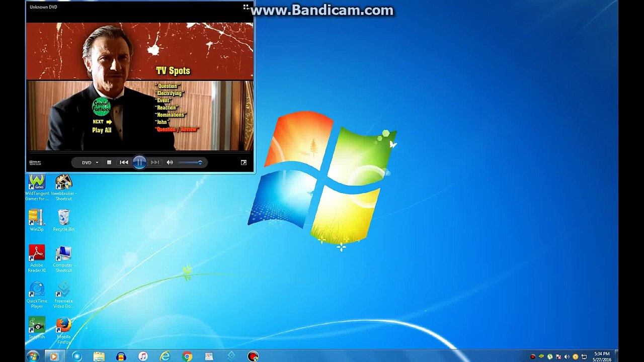Launch WinZip from the desktop
This screenshot has height=362, width=644.
pyautogui.click(x=37, y=220)
